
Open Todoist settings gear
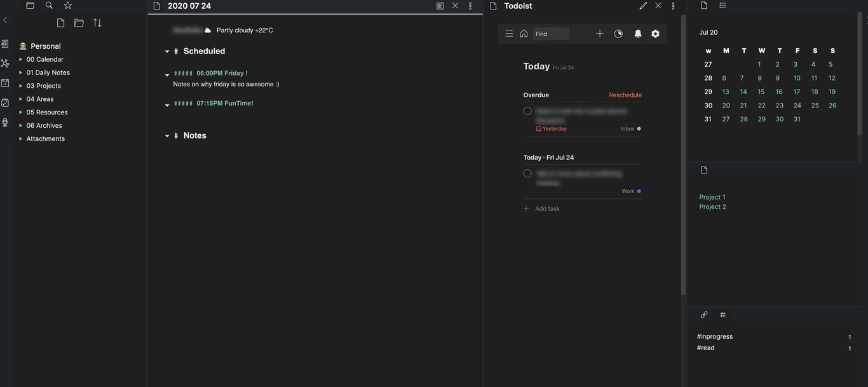[x=655, y=34]
